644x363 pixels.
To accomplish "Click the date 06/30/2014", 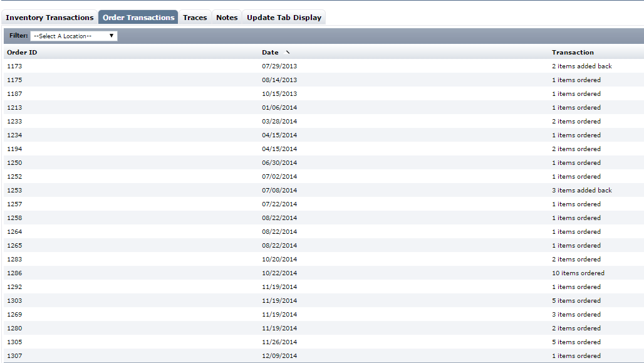I will [x=279, y=162].
